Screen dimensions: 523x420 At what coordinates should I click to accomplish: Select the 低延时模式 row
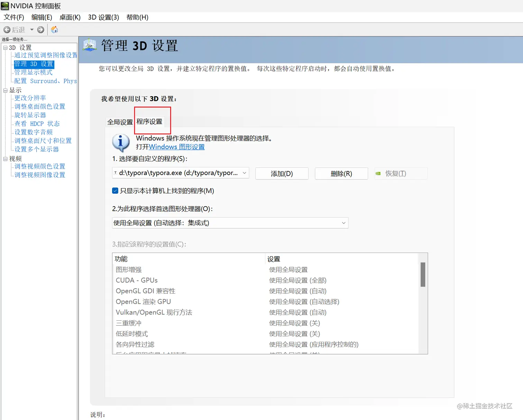265,334
